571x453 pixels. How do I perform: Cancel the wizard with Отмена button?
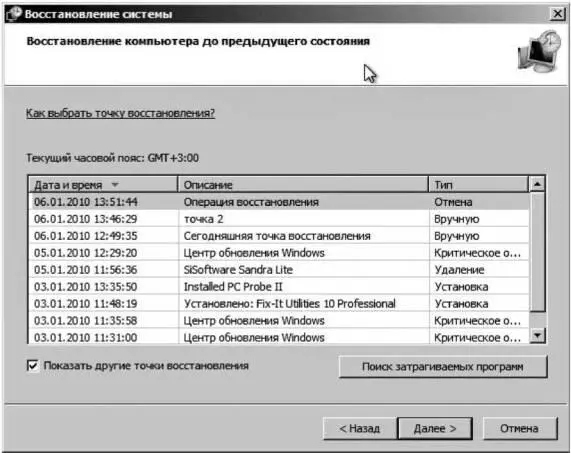(520, 428)
